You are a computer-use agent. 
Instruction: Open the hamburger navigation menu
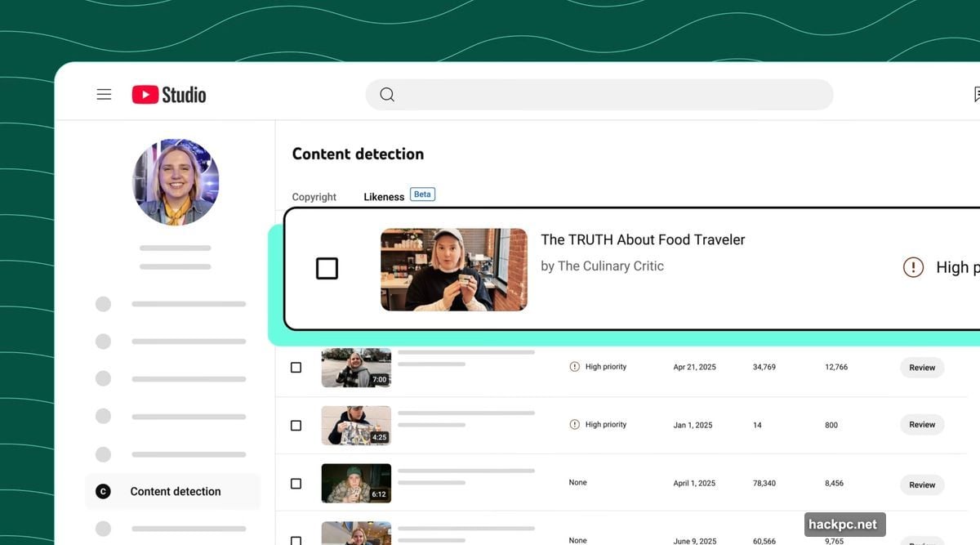(x=104, y=94)
